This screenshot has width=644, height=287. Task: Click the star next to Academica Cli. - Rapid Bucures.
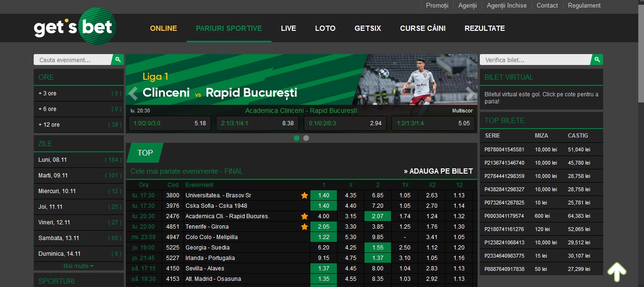pyautogui.click(x=304, y=216)
